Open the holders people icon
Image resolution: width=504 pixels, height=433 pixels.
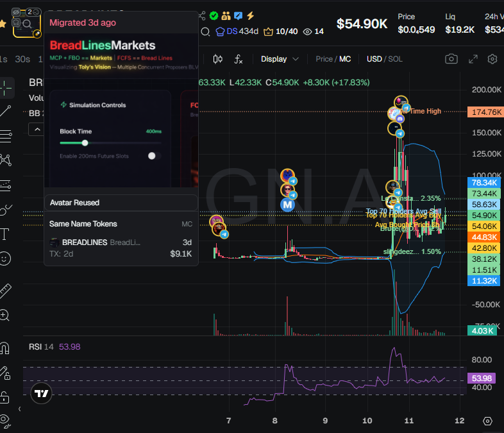pos(226,15)
